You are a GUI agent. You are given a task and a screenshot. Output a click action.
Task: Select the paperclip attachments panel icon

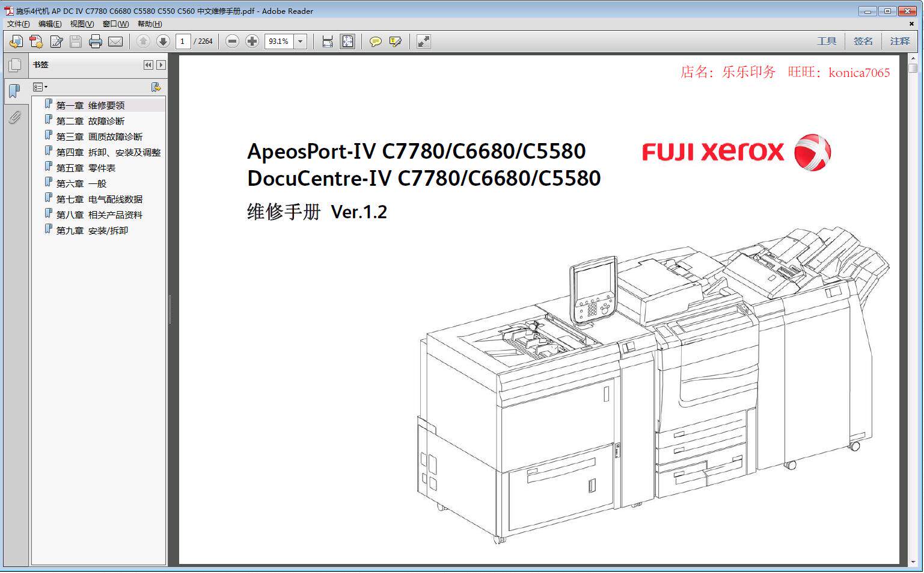(14, 118)
